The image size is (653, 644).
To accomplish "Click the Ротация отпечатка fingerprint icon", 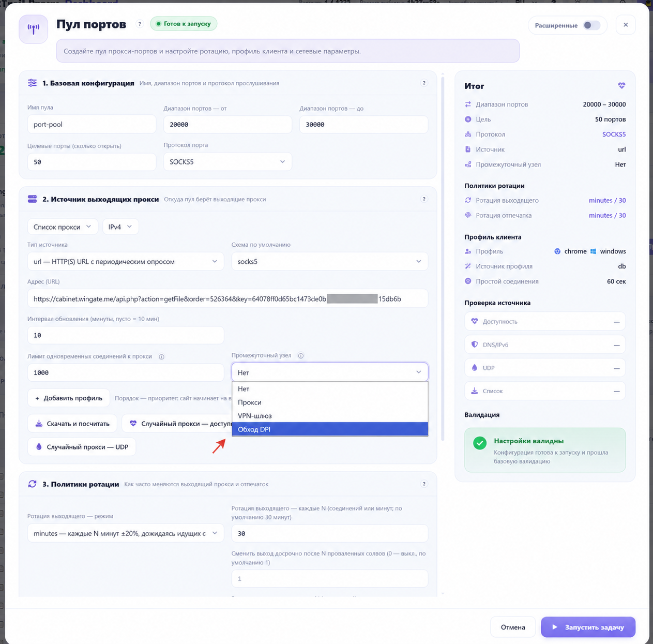I will 468,215.
